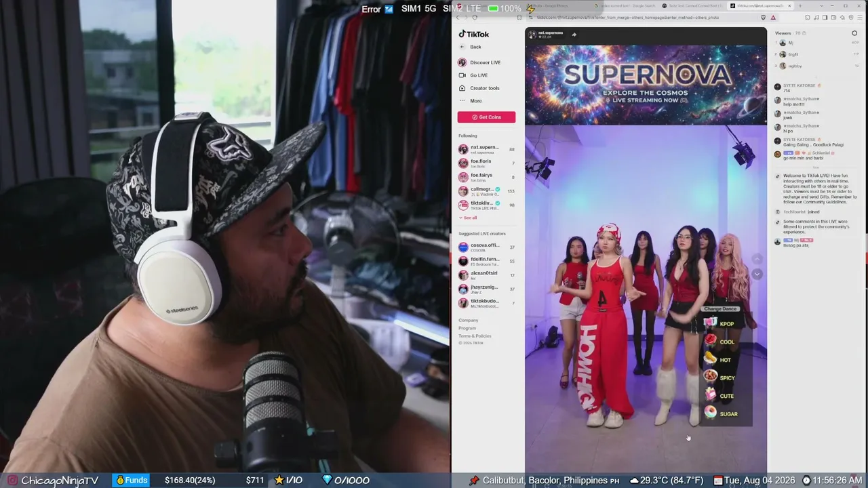The width and height of the screenshot is (868, 488).
Task: Click the Calibutbut, Bacolor location text
Action: (545, 481)
